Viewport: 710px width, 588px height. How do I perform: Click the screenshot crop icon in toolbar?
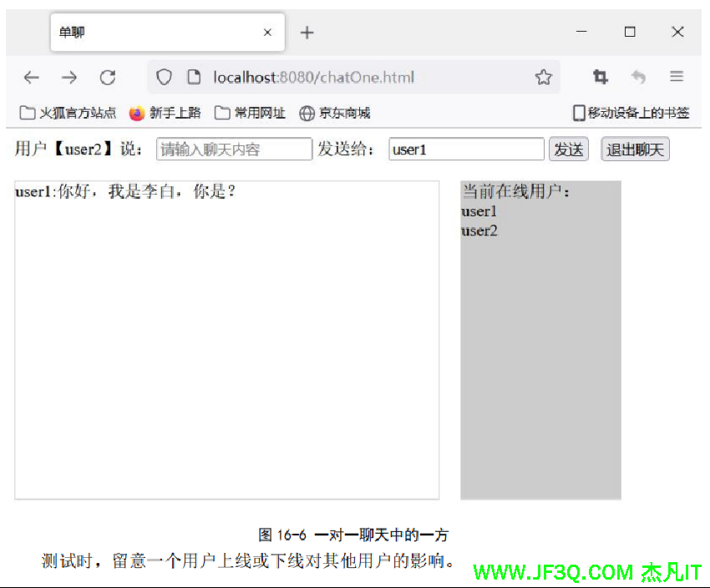[x=600, y=78]
